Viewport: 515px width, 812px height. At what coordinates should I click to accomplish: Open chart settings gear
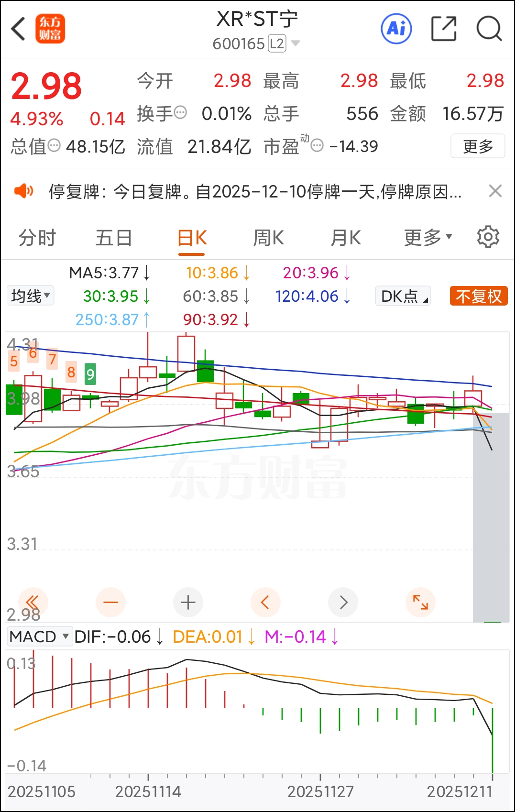(x=488, y=237)
